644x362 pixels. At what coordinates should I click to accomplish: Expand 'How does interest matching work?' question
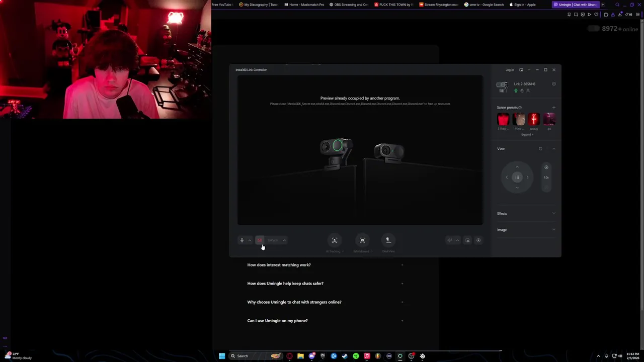tap(325, 265)
